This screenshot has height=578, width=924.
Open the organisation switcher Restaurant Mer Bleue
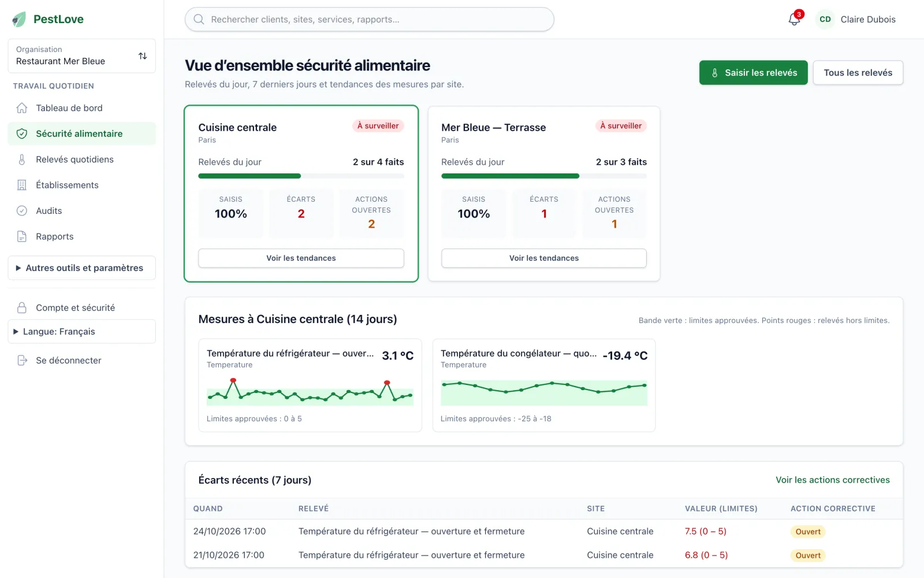(81, 56)
